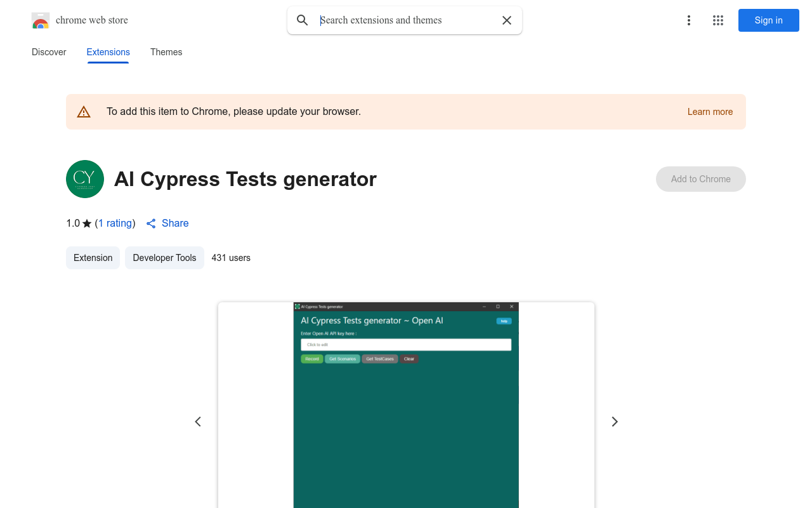This screenshot has height=508, width=812.
Task: Click the Record button in screenshot
Action: [312, 359]
